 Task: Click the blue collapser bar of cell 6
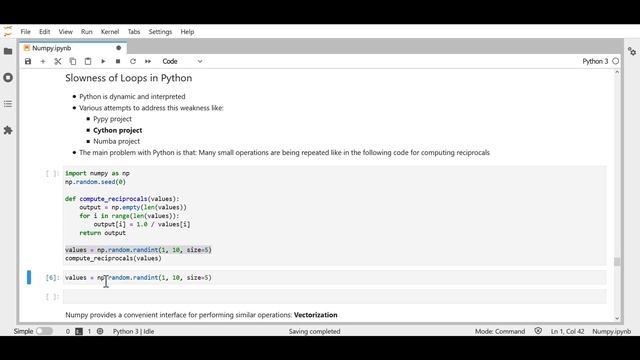click(29, 278)
